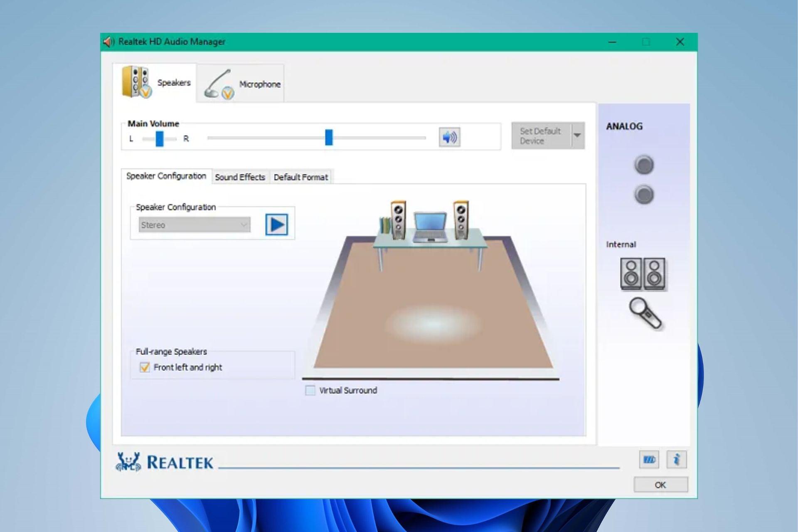Open the information dialog via the i icon
This screenshot has height=532, width=798.
677,459
